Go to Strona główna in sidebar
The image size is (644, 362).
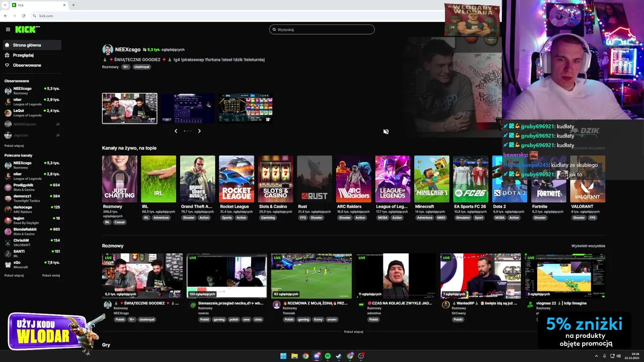[32, 45]
